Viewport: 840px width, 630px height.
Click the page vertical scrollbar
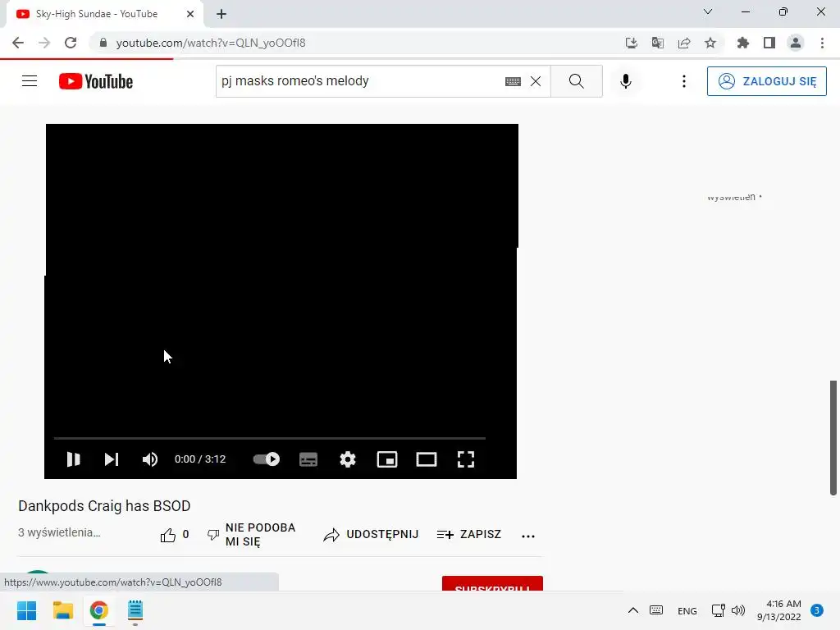pos(833,438)
